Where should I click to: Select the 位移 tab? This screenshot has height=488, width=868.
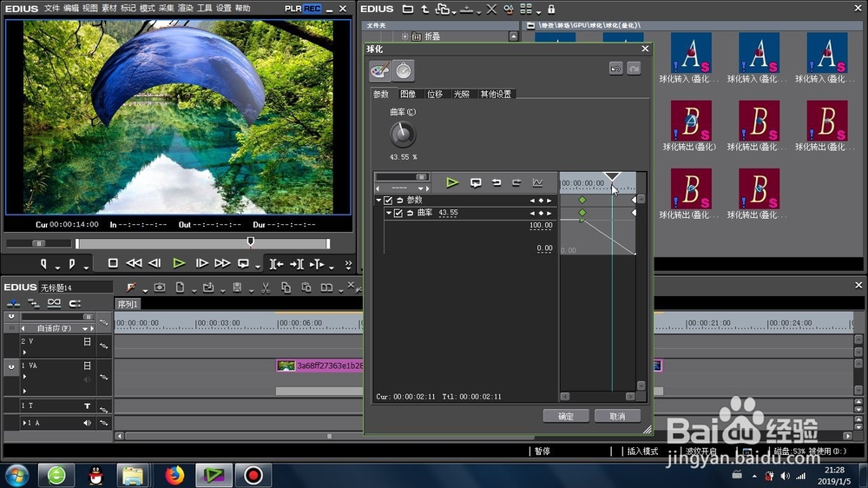tap(435, 94)
